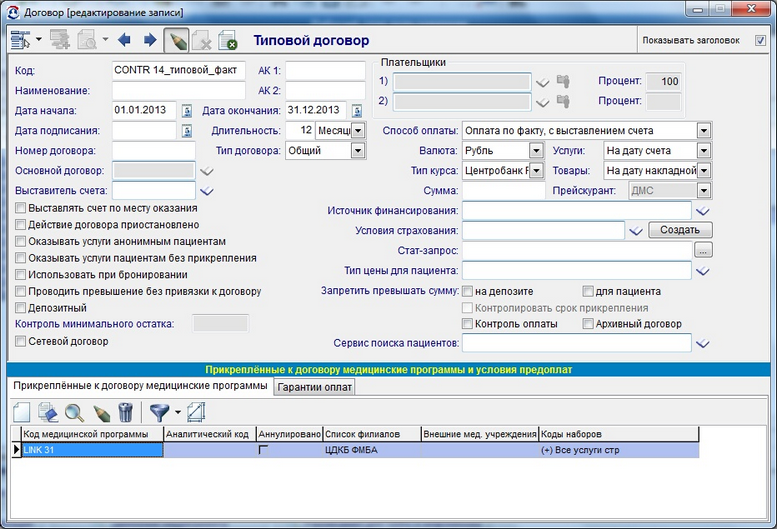Open calendar for Дата подписания
777x529 pixels.
[187, 131]
